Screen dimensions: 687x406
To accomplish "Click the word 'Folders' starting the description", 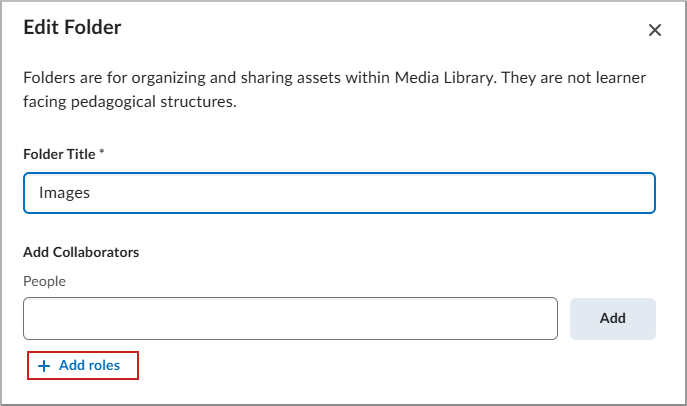I will 49,78.
